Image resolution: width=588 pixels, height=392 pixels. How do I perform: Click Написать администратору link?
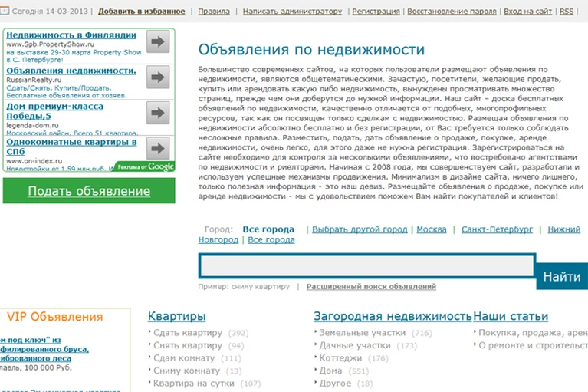pos(293,12)
